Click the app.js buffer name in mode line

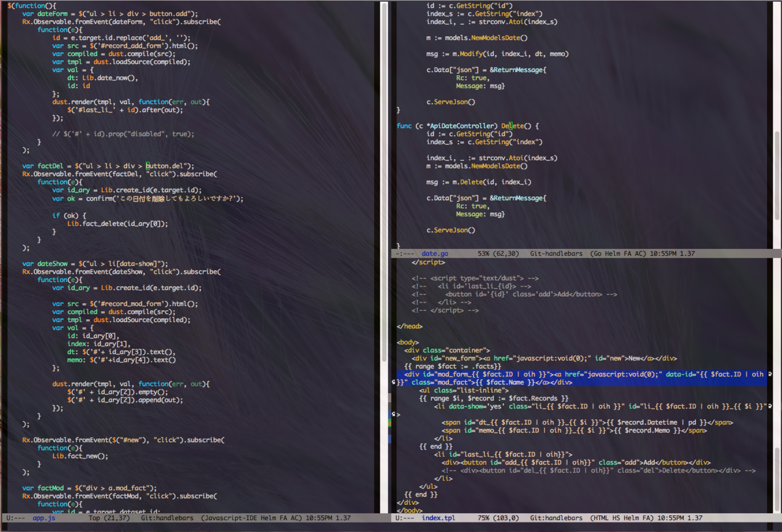coord(44,518)
